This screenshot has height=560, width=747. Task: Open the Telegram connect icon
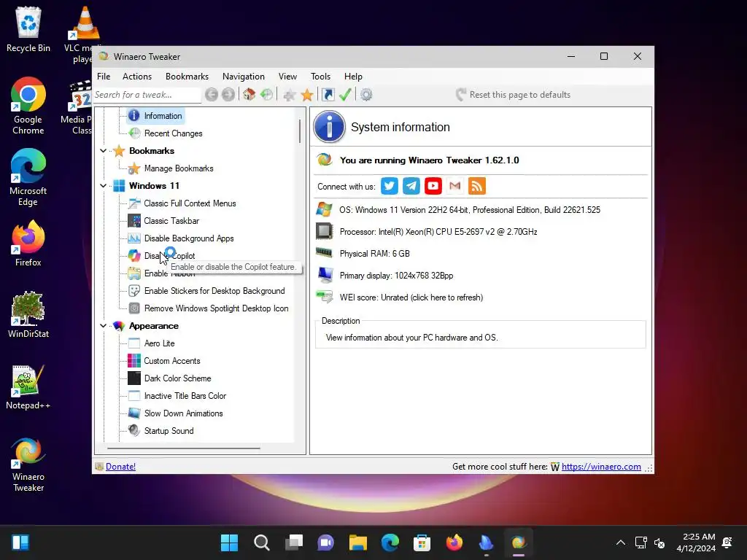point(411,186)
